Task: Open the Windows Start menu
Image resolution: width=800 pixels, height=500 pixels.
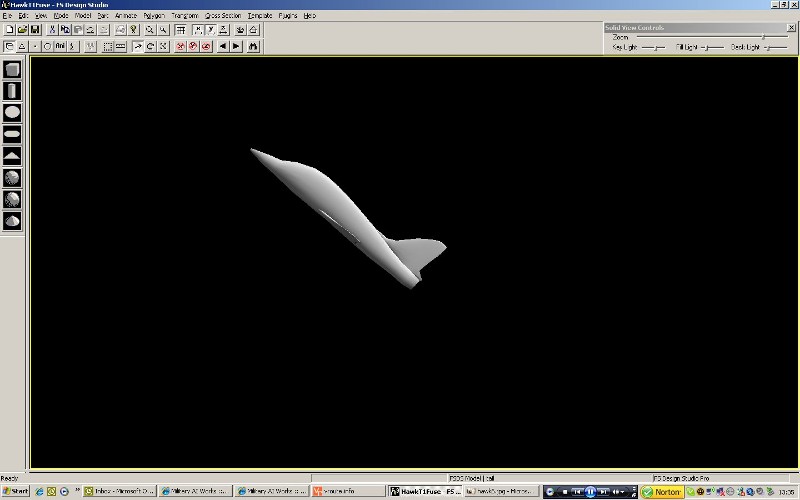Action: pos(15,491)
